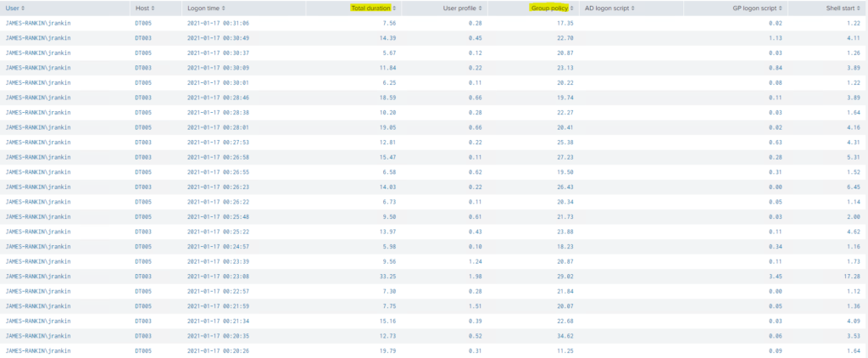This screenshot has width=868, height=358.
Task: Open user jrankin in the 00:31:06 row
Action: [x=38, y=23]
